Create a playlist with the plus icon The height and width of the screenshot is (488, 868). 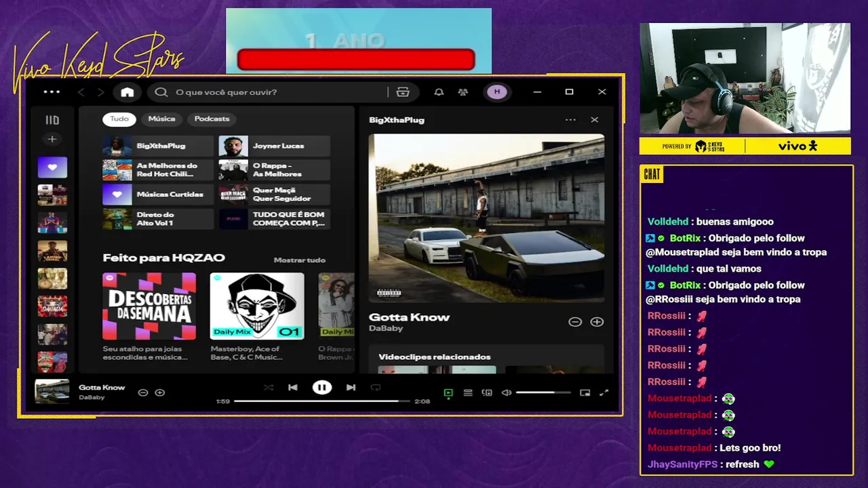pyautogui.click(x=52, y=139)
